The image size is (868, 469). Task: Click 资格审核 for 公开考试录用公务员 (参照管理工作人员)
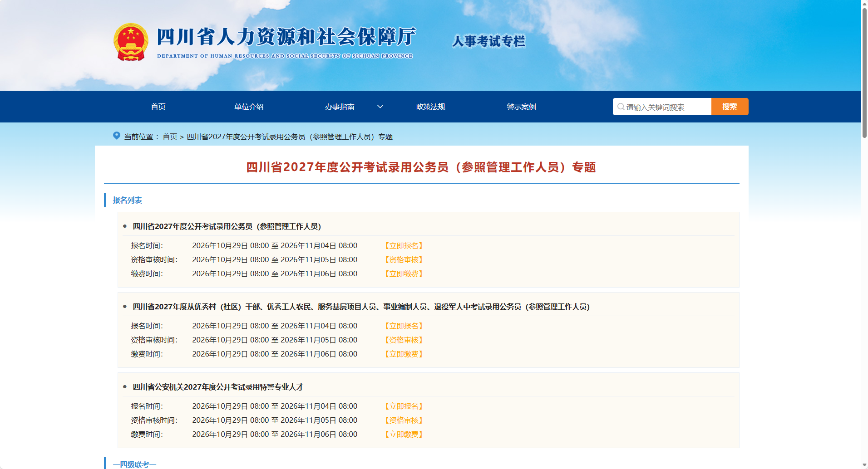click(404, 259)
